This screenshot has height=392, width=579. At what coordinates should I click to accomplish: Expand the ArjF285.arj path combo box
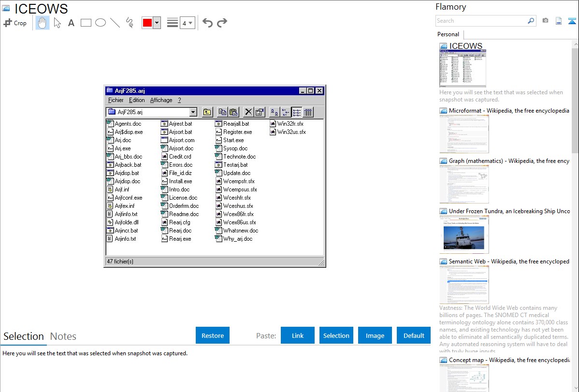(x=193, y=112)
